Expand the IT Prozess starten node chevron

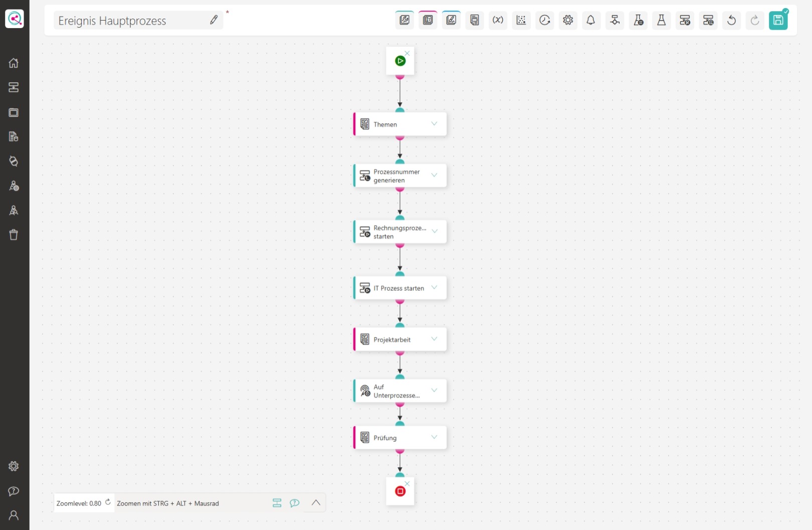click(x=434, y=288)
